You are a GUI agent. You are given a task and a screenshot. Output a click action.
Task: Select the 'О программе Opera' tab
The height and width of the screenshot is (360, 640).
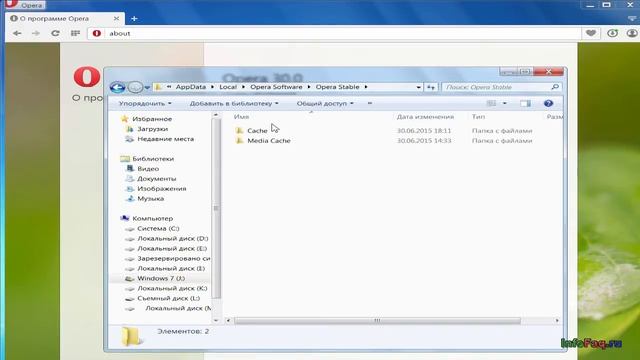[x=65, y=18]
